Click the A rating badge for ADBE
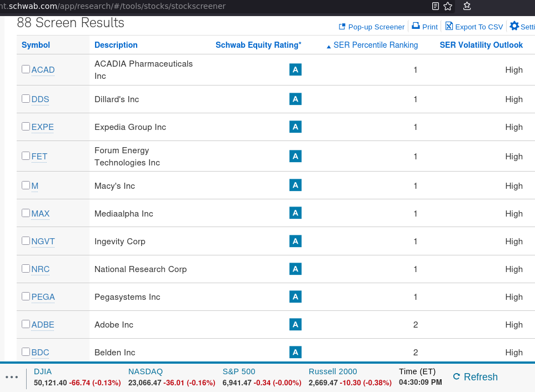The image size is (535, 392). tap(296, 324)
